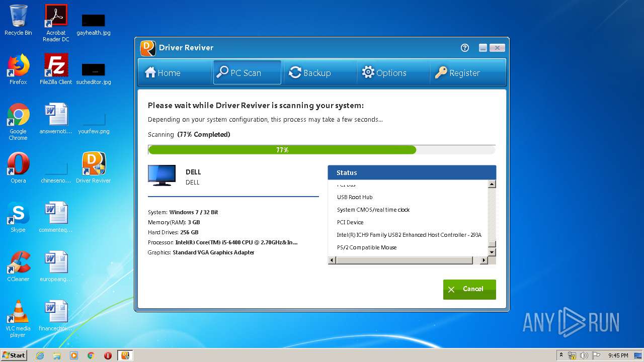This screenshot has height=362, width=644.
Task: Select the commenteq... Word document on desktop
Action: 56,217
